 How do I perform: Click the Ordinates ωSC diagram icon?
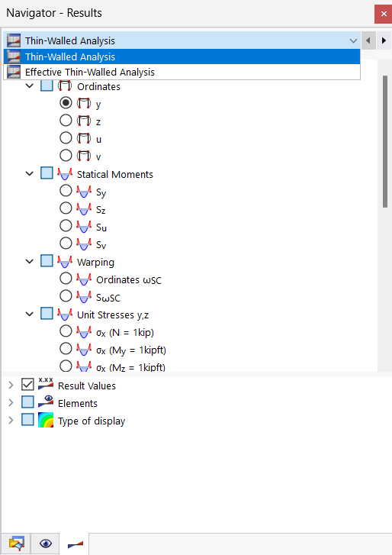pyautogui.click(x=84, y=279)
